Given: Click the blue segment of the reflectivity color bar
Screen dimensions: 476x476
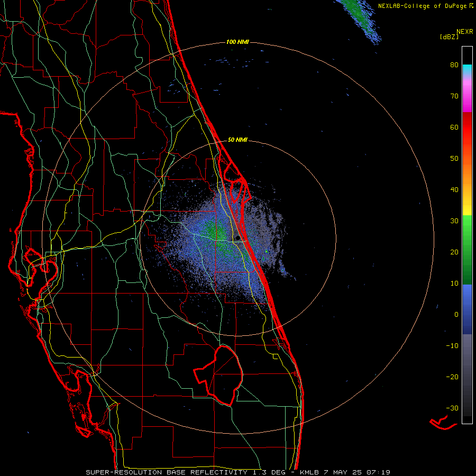Looking at the screenshot, I should point(467,309).
